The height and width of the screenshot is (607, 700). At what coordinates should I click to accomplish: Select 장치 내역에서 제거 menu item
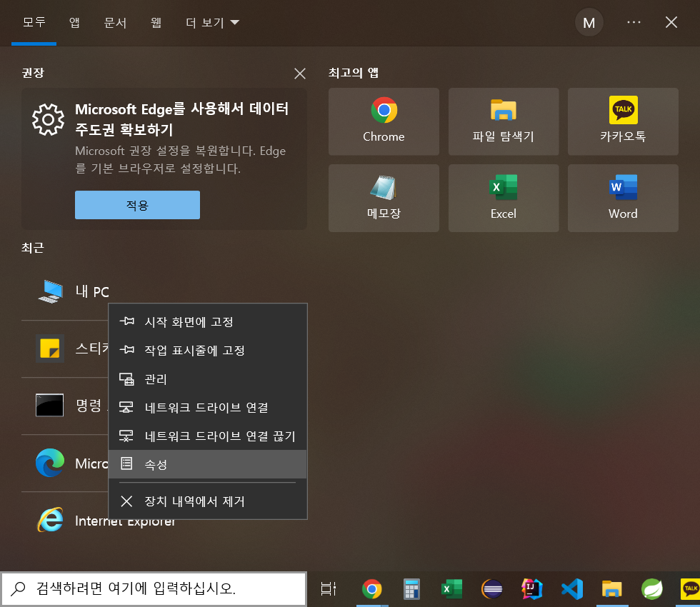coord(208,501)
